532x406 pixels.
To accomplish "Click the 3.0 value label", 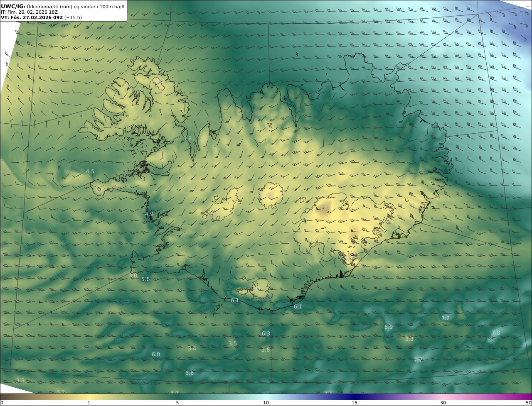I will 133,276.
